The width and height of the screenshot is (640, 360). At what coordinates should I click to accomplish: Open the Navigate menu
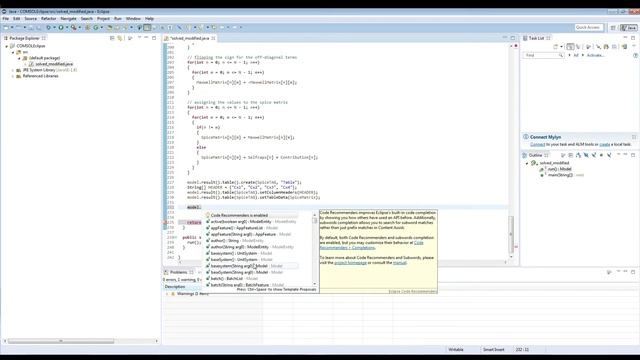[x=69, y=19]
